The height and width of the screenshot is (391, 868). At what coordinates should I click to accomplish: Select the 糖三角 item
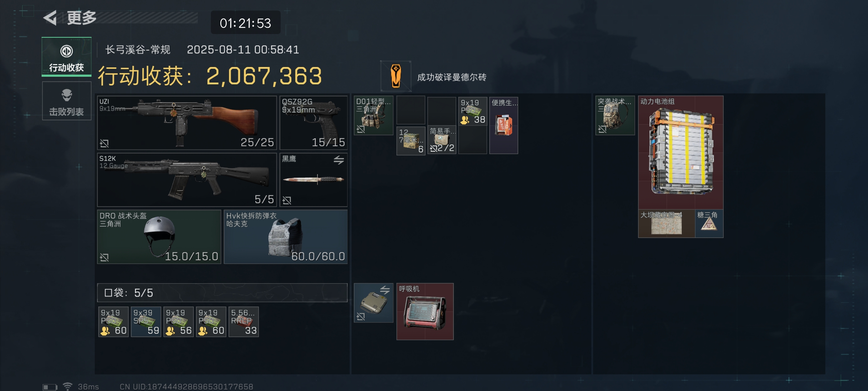[709, 224]
